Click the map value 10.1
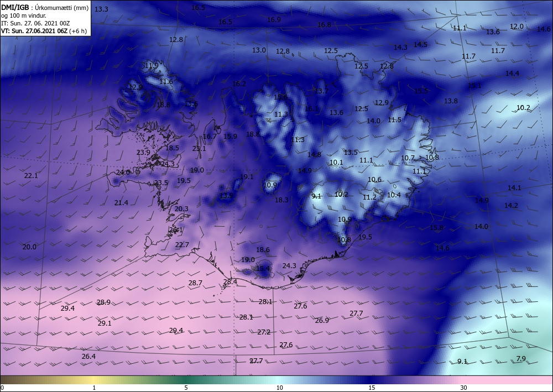Screen dimensions: 553x392 tap(336, 163)
